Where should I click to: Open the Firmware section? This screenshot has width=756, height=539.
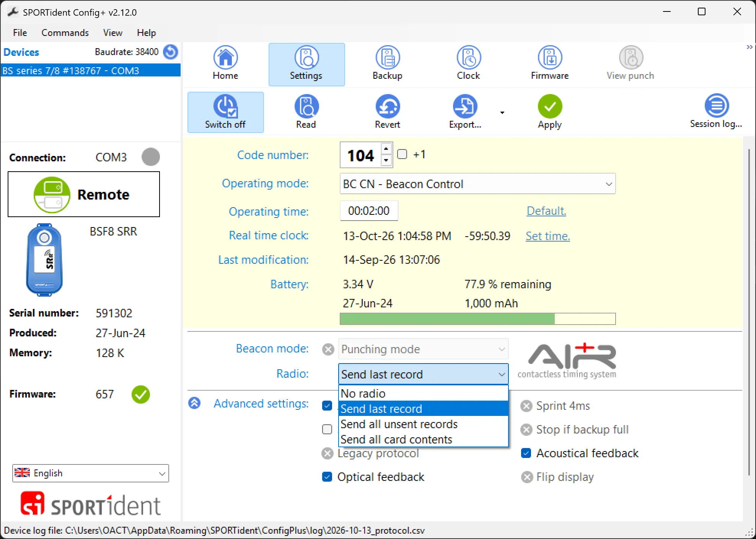coord(550,64)
